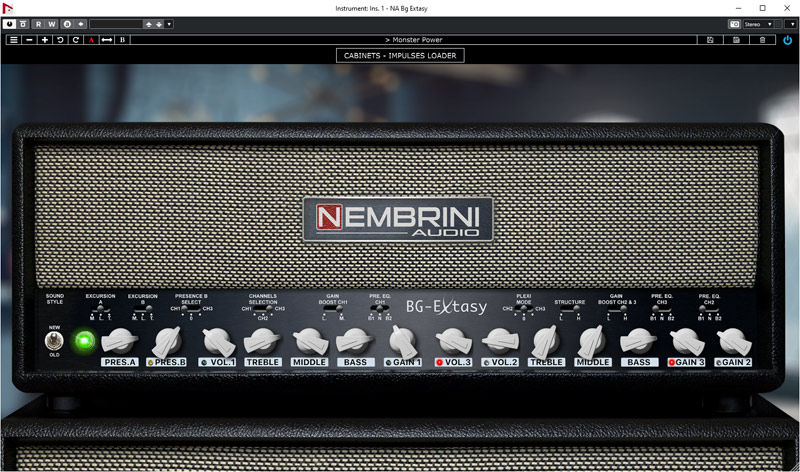Flip the Sound Style New/Old switch
This screenshot has height=472, width=800.
pos(56,341)
